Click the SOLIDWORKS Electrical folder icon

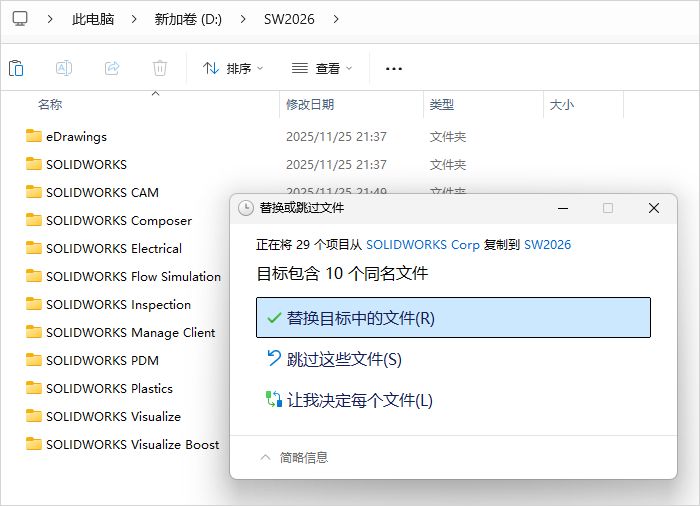pyautogui.click(x=34, y=247)
